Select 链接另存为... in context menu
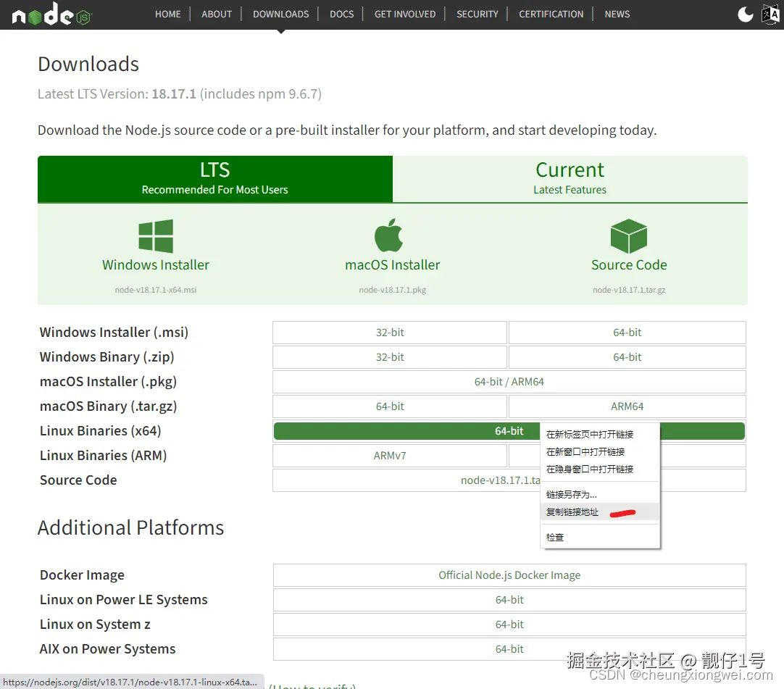This screenshot has width=784, height=689. [600, 495]
